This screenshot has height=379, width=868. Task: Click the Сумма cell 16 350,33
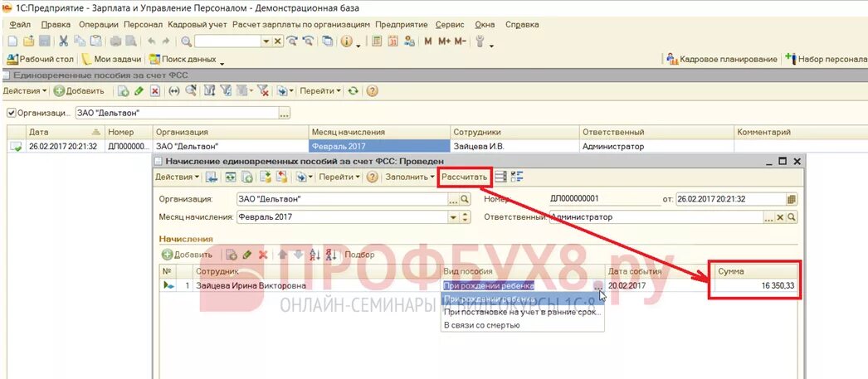tap(757, 286)
